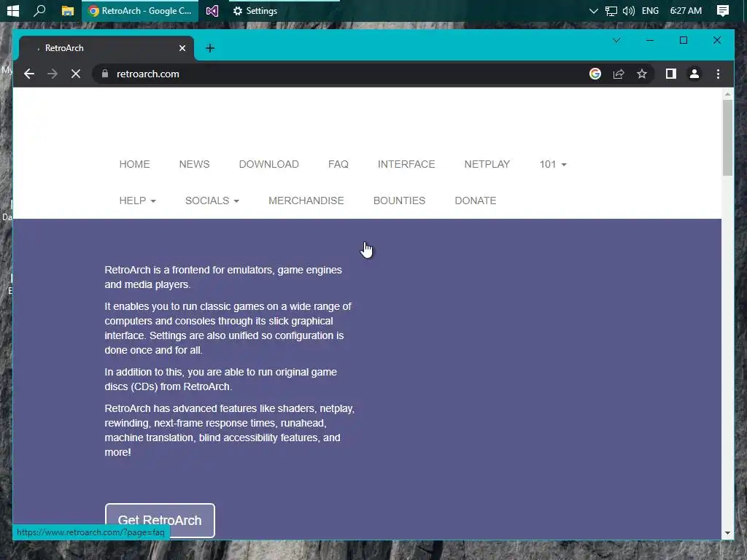Open the volume tray icon
Image resolution: width=747 pixels, height=560 pixels.
click(x=628, y=10)
